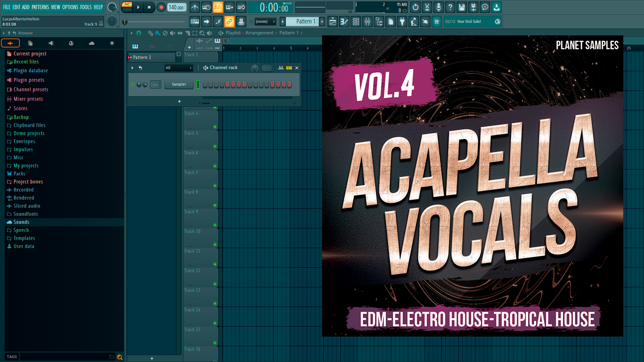Open the channel rack toolbar icon

[356, 21]
